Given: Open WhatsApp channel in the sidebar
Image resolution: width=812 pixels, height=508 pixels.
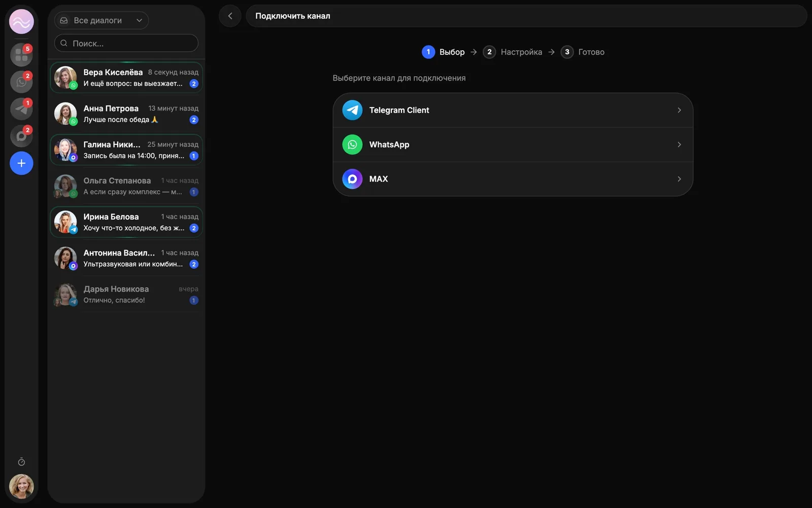Looking at the screenshot, I should (x=21, y=82).
